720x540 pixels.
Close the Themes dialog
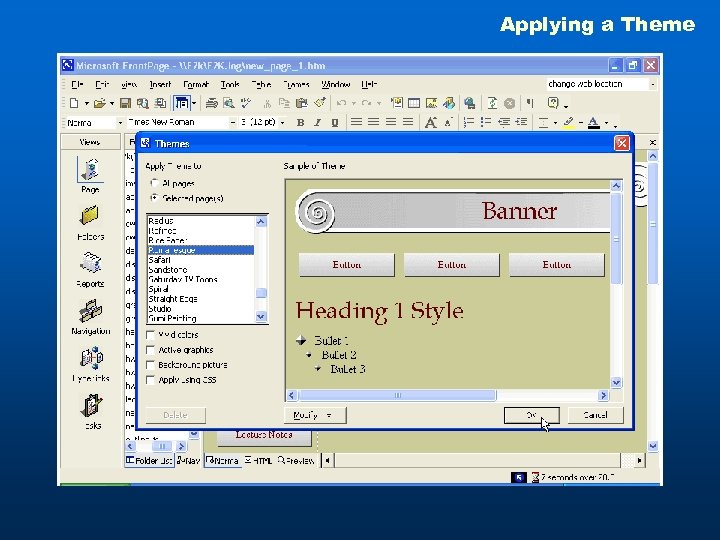[622, 143]
